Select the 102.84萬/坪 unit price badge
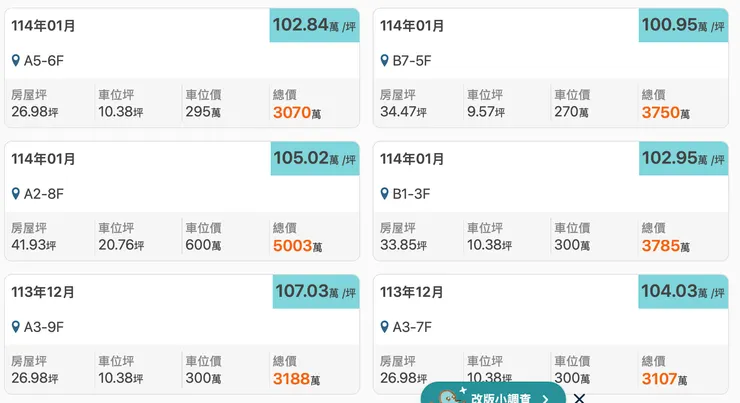The image size is (740, 403). click(314, 25)
